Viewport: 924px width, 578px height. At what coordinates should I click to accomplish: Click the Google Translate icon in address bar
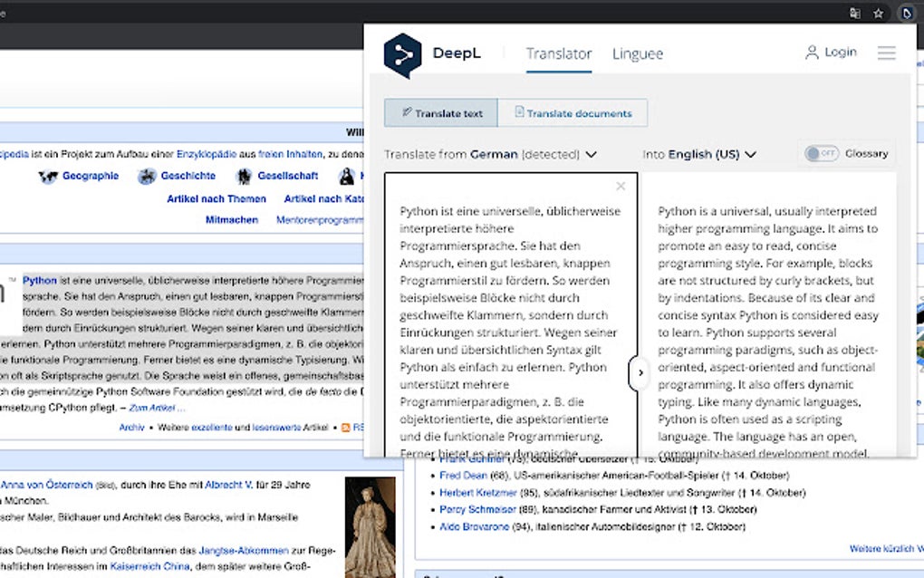tap(855, 14)
